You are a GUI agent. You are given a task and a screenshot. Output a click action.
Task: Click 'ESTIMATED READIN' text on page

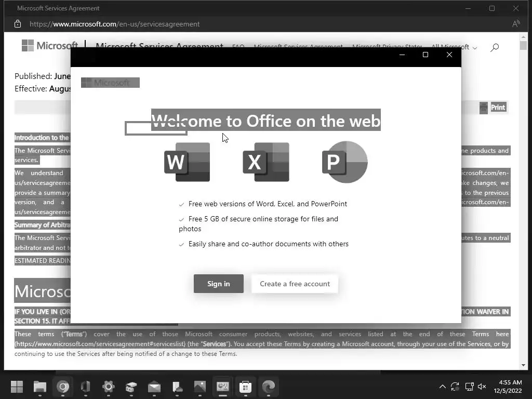click(x=43, y=261)
